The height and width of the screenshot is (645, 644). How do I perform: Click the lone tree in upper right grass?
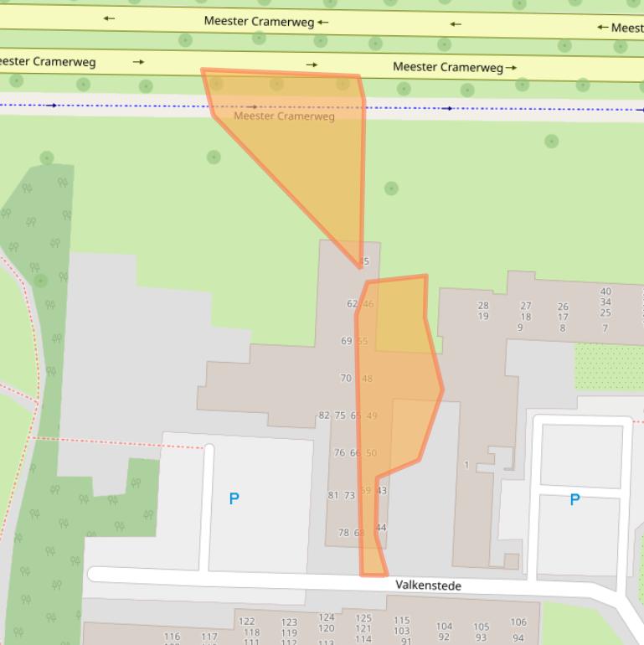point(551,142)
